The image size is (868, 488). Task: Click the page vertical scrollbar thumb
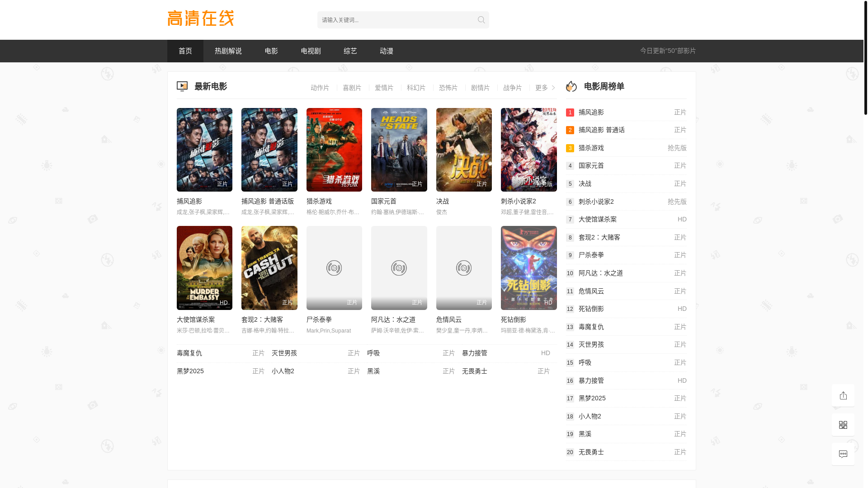[x=866, y=57]
